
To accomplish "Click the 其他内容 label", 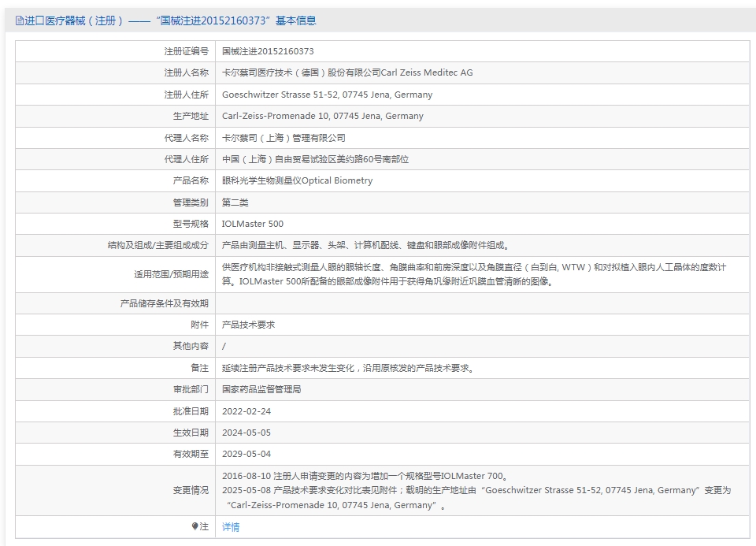I will 191,346.
